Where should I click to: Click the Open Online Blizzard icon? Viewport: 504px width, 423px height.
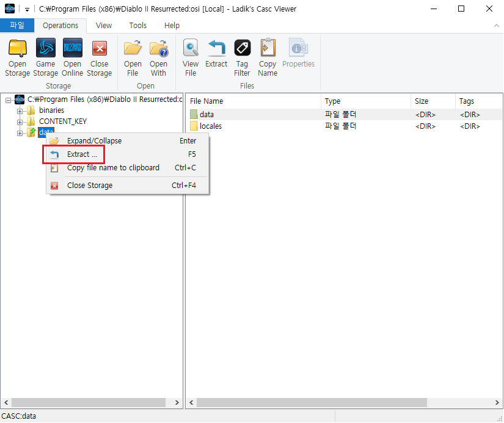click(x=72, y=48)
